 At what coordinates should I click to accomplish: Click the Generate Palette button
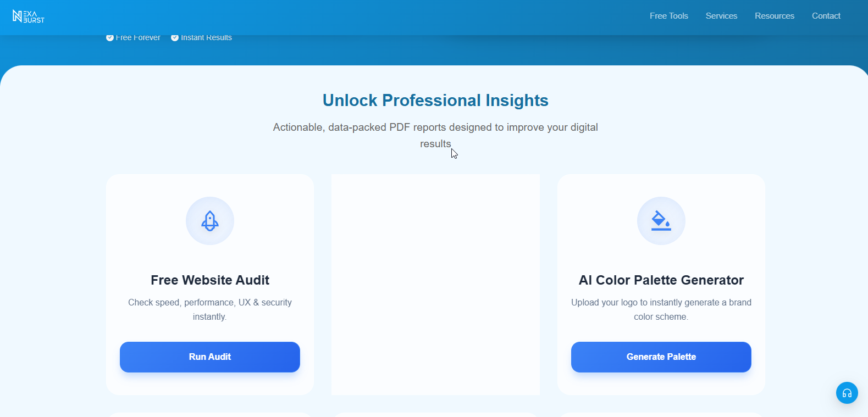click(x=661, y=357)
